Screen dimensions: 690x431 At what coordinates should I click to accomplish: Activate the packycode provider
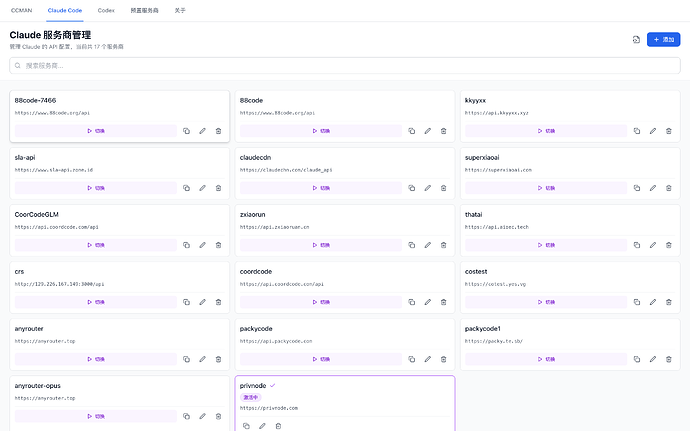tap(321, 359)
